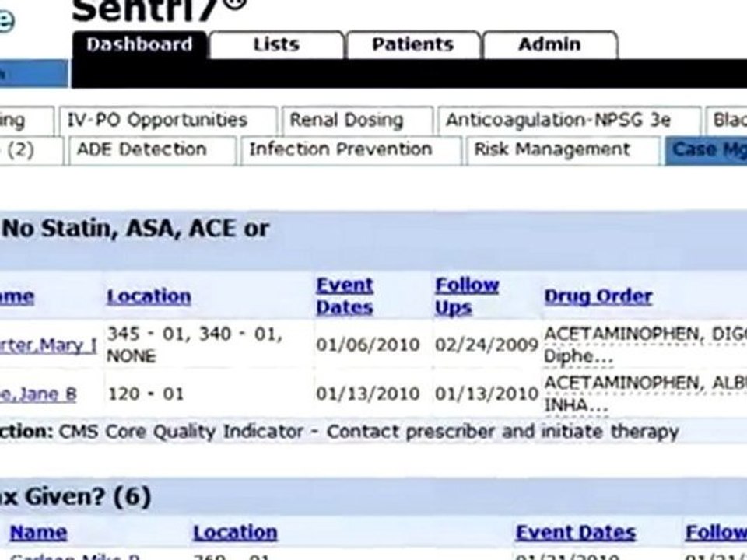Sort first table by Location column
The width and height of the screenshot is (747, 560).
tap(149, 296)
